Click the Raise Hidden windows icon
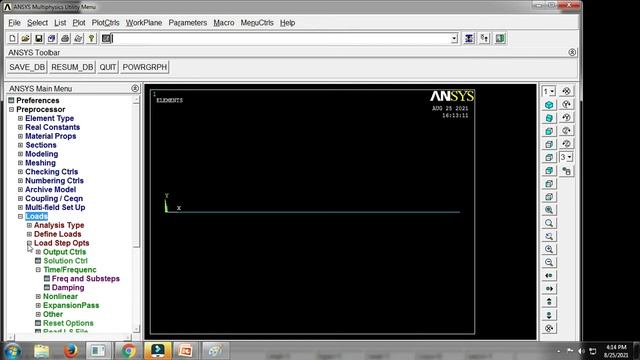This screenshot has width=640, height=360. (x=469, y=38)
